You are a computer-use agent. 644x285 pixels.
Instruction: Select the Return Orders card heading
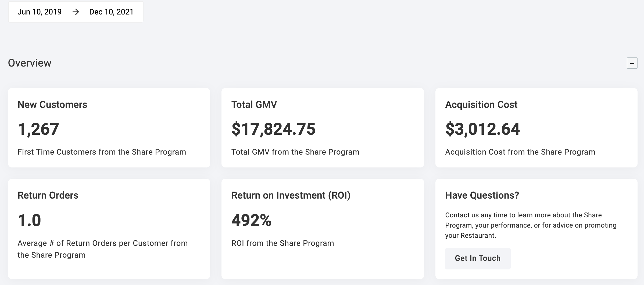(48, 195)
